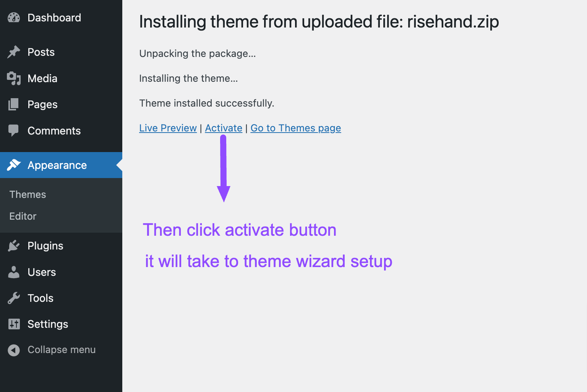This screenshot has height=392, width=587.
Task: Click the Pages stacked-sheets icon
Action: 14,104
